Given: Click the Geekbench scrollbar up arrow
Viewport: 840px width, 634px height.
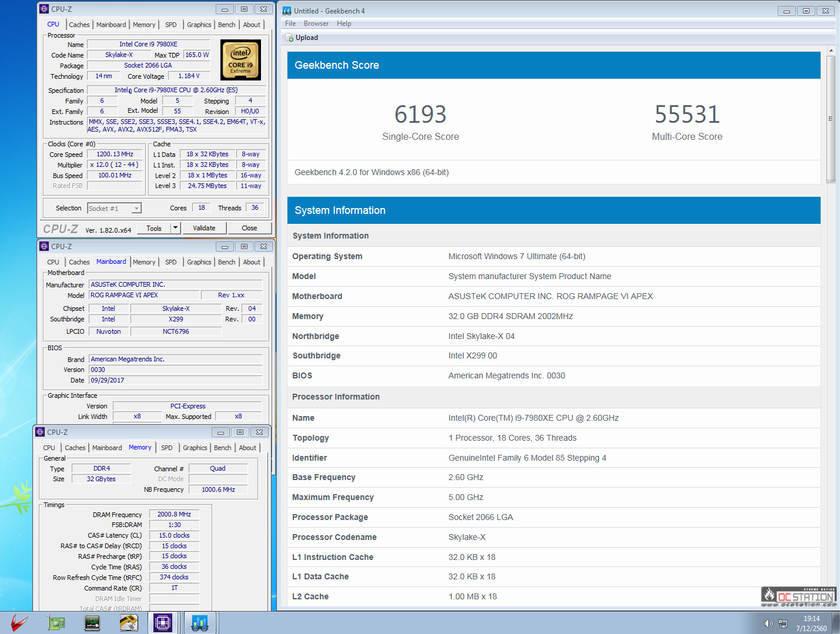Looking at the screenshot, I should pyautogui.click(x=831, y=51).
